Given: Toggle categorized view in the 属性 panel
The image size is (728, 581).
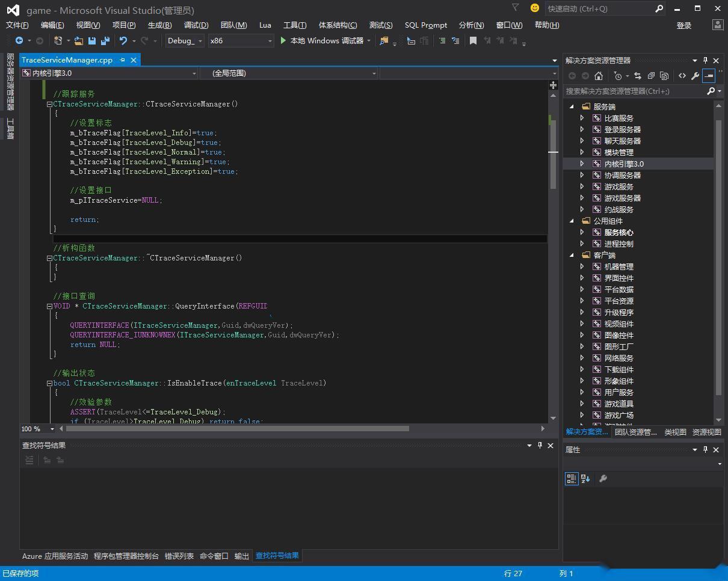Looking at the screenshot, I should point(571,479).
